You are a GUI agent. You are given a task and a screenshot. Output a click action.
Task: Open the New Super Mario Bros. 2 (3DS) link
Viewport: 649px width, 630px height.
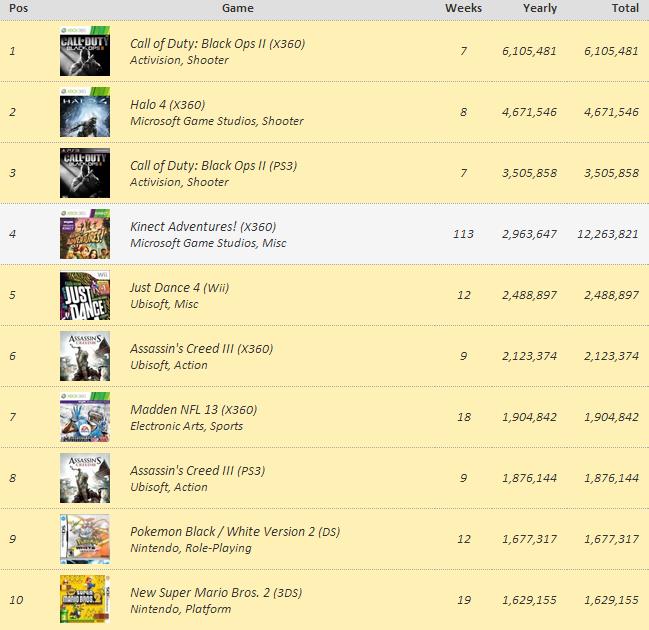pyautogui.click(x=216, y=592)
